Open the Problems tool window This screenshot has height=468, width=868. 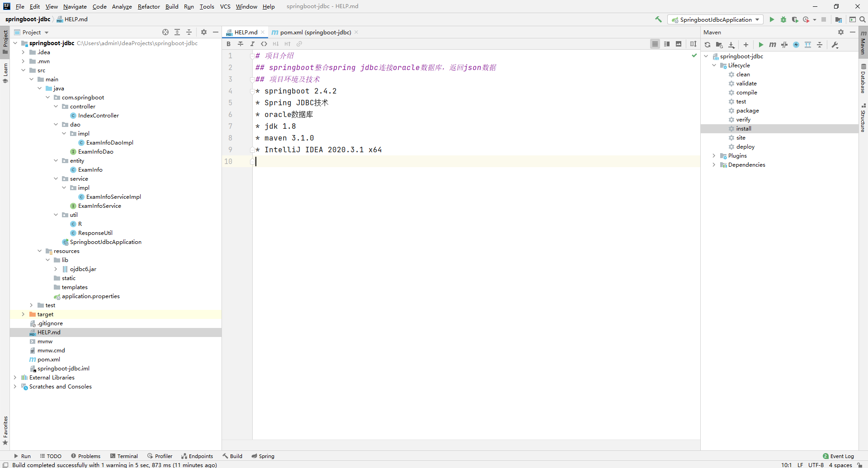point(85,456)
